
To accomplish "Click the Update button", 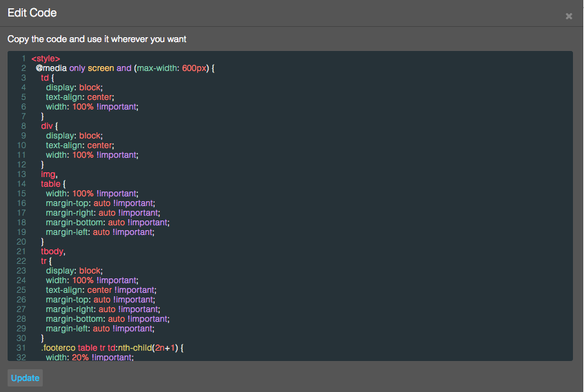I will tap(25, 378).
